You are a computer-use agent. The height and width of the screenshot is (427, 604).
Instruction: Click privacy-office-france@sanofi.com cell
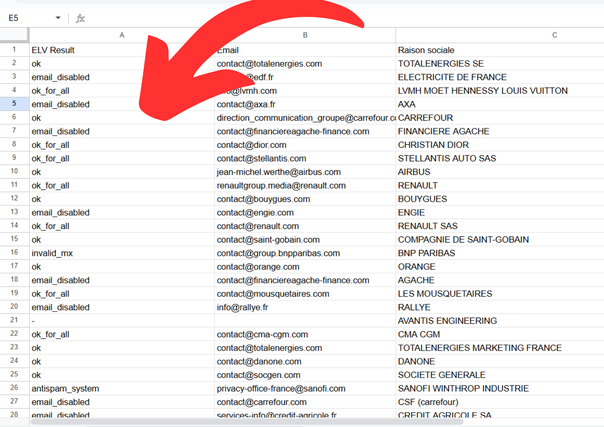pos(305,388)
